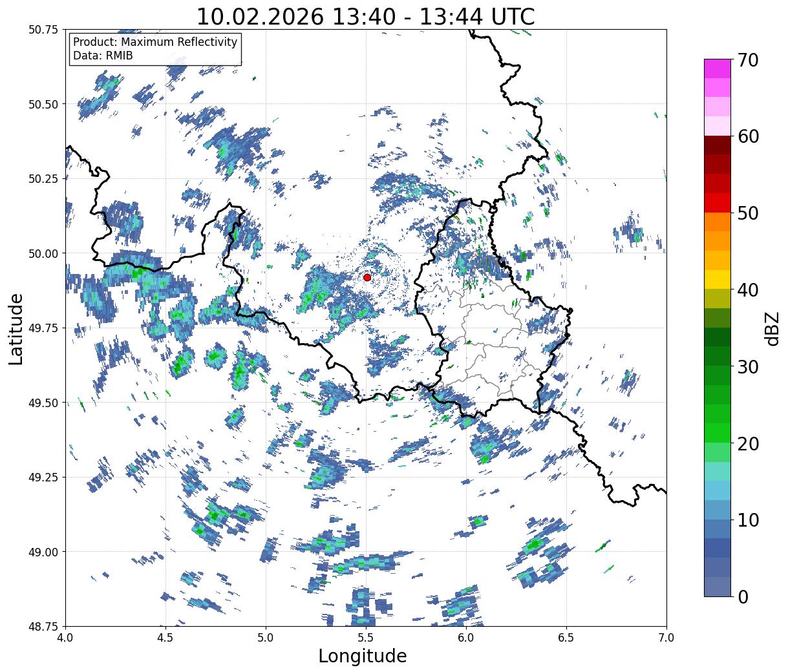The height and width of the screenshot is (672, 788).
Task: Click the 'Product: Maximum Reflectivity' legend text
Action: [x=155, y=42]
